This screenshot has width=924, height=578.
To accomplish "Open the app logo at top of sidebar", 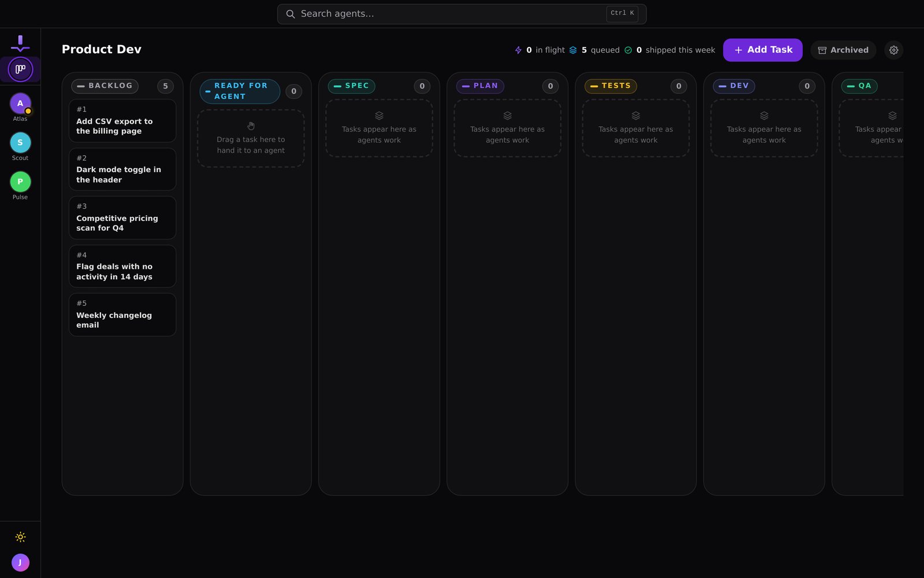I will point(20,43).
